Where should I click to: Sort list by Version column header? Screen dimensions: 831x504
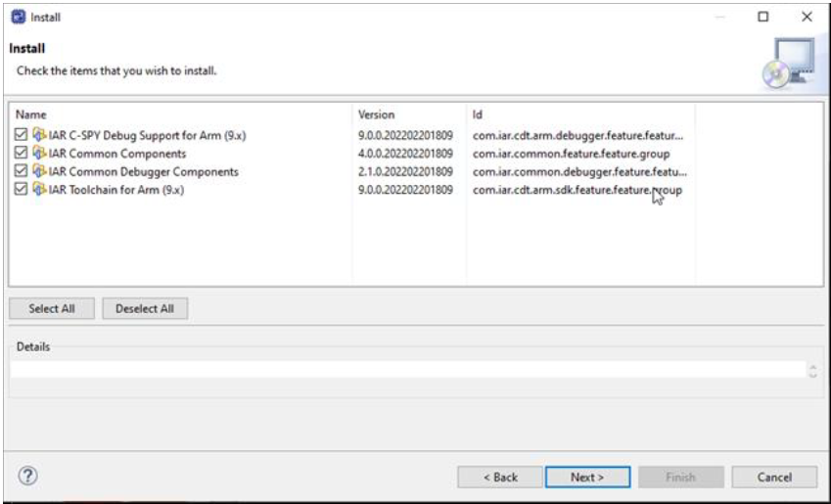point(376,115)
